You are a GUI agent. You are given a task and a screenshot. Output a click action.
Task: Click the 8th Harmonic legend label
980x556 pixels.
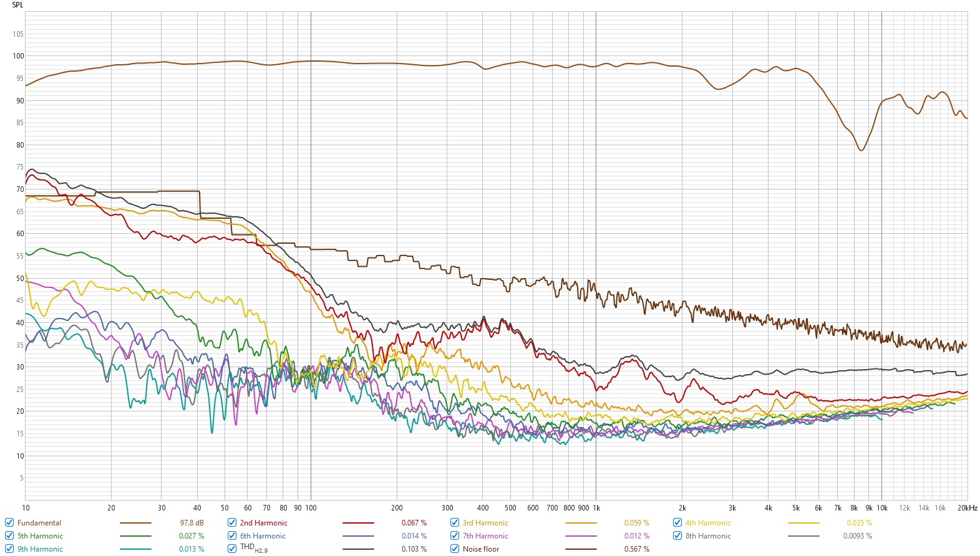[708, 536]
